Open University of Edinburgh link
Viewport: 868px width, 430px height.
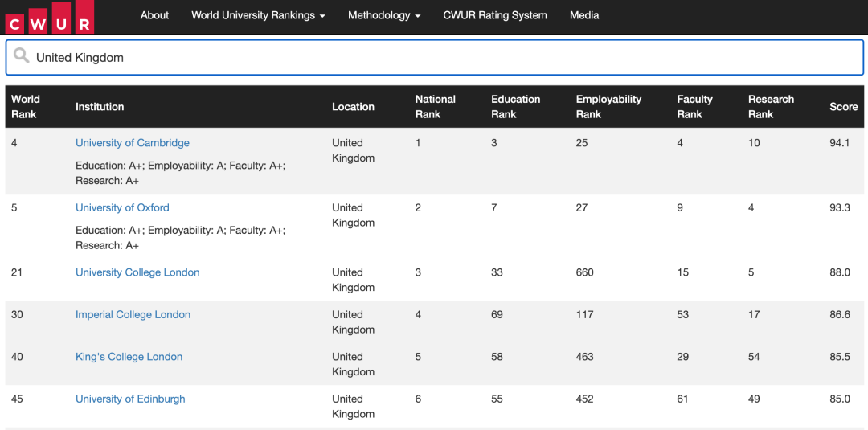pos(130,399)
